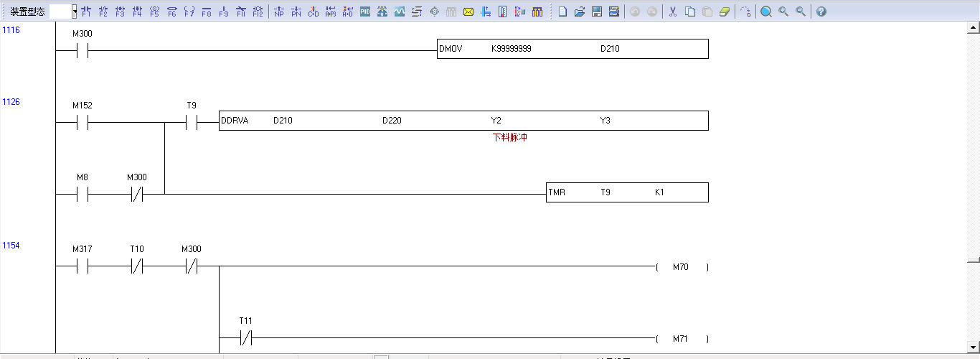Click inside the 装置型态 input box
Screen dimensions: 980x359
(60, 11)
